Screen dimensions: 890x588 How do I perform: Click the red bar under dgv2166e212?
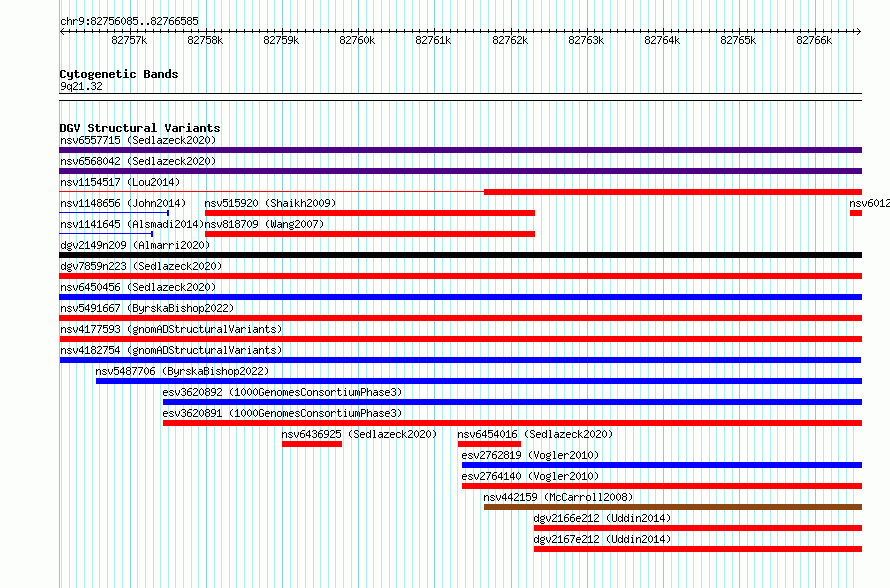[698, 528]
